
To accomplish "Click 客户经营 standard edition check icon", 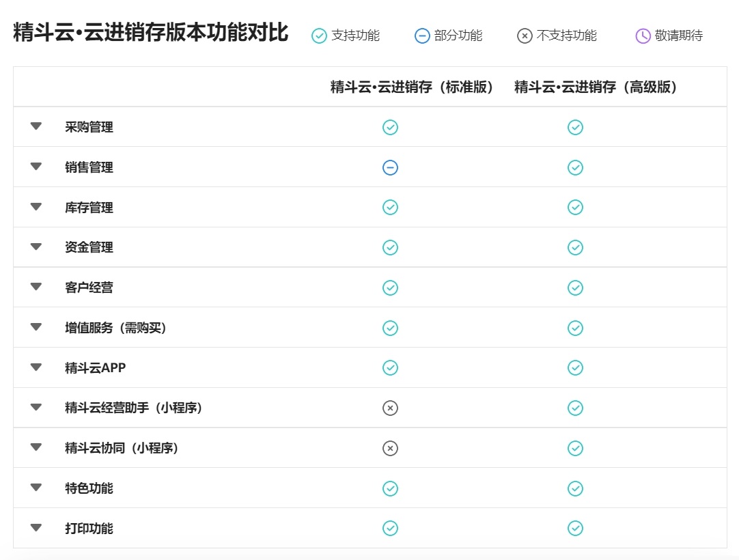I will pos(390,288).
